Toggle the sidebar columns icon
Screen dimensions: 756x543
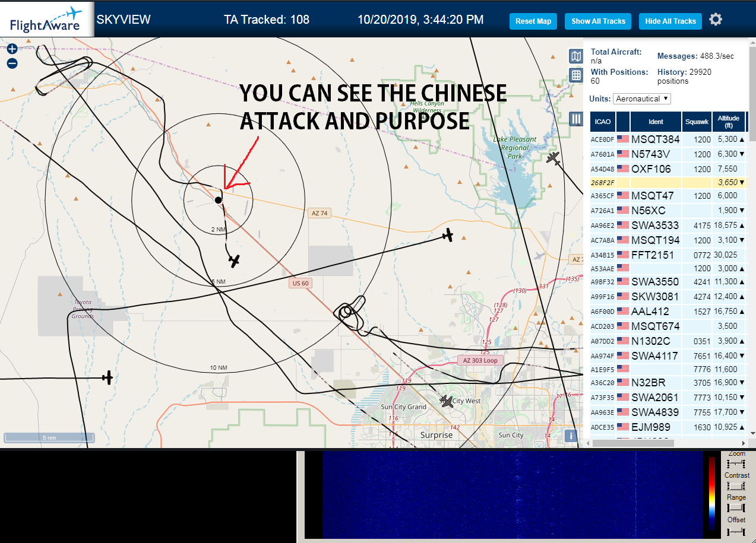575,119
